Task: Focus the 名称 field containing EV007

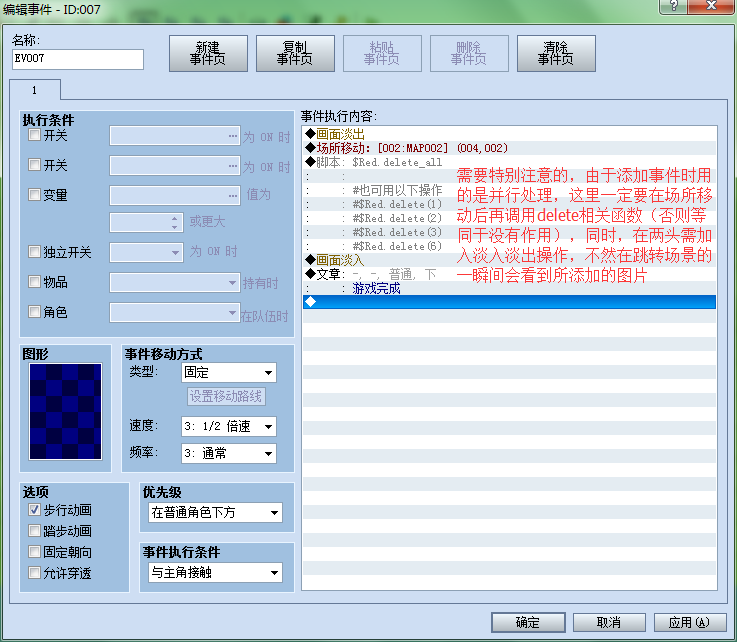Action: point(78,59)
